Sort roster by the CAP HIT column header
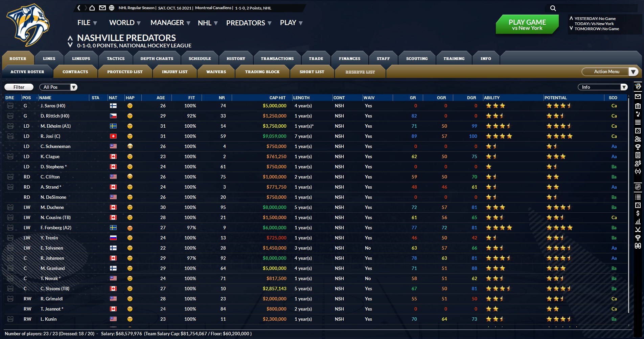Viewport: 644px width, 339px height. point(277,98)
